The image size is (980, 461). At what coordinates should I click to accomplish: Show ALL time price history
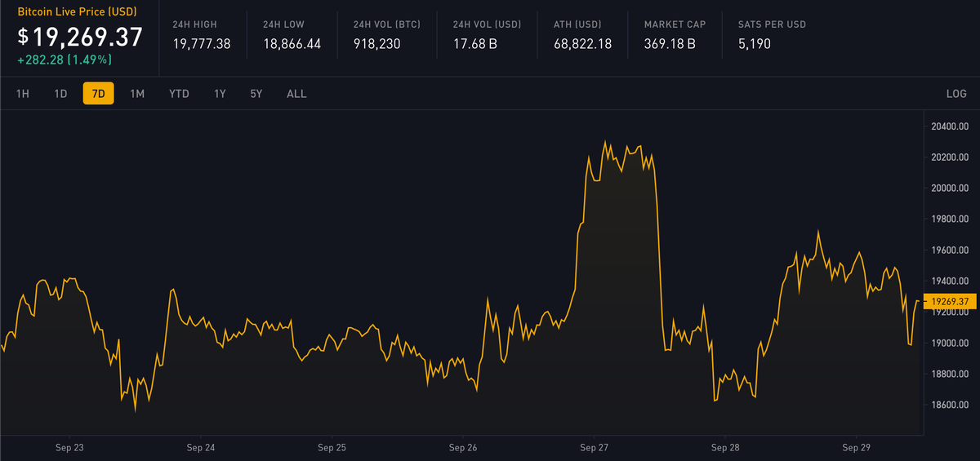pyautogui.click(x=296, y=94)
